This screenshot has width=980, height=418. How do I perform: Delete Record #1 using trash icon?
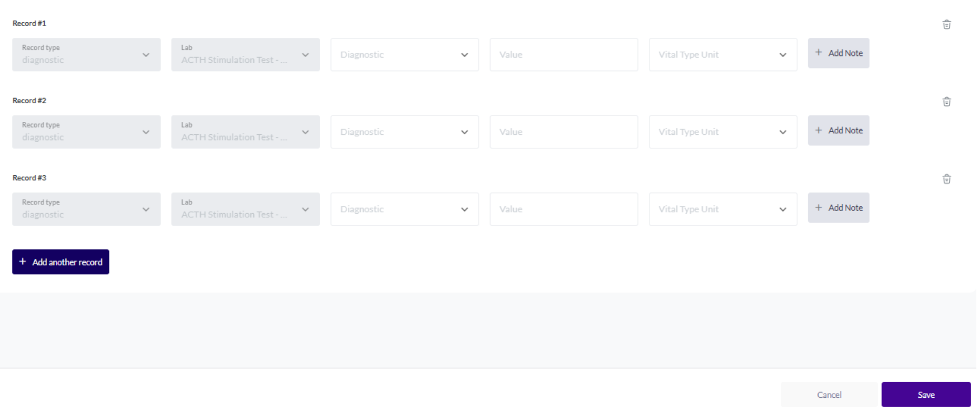click(x=946, y=24)
